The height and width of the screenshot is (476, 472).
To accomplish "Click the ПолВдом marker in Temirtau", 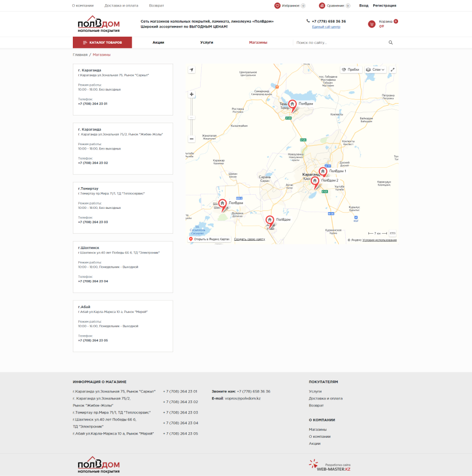I will coord(292,106).
